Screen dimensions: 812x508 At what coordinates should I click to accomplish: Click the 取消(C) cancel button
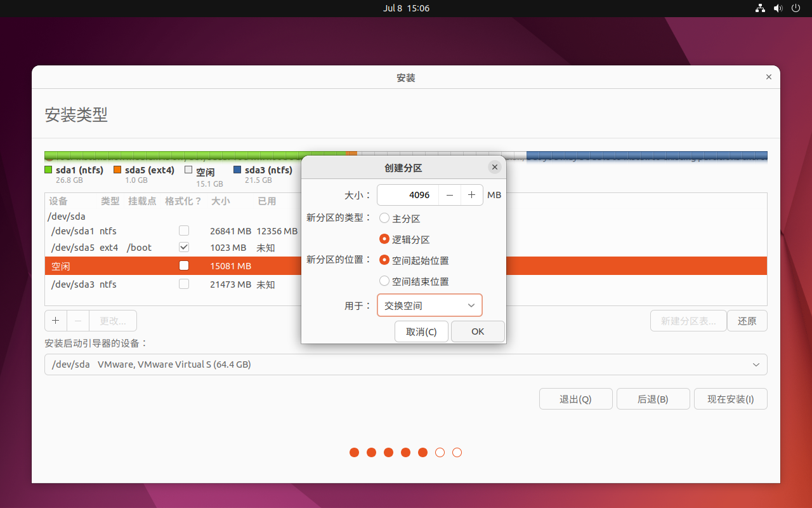[421, 331]
